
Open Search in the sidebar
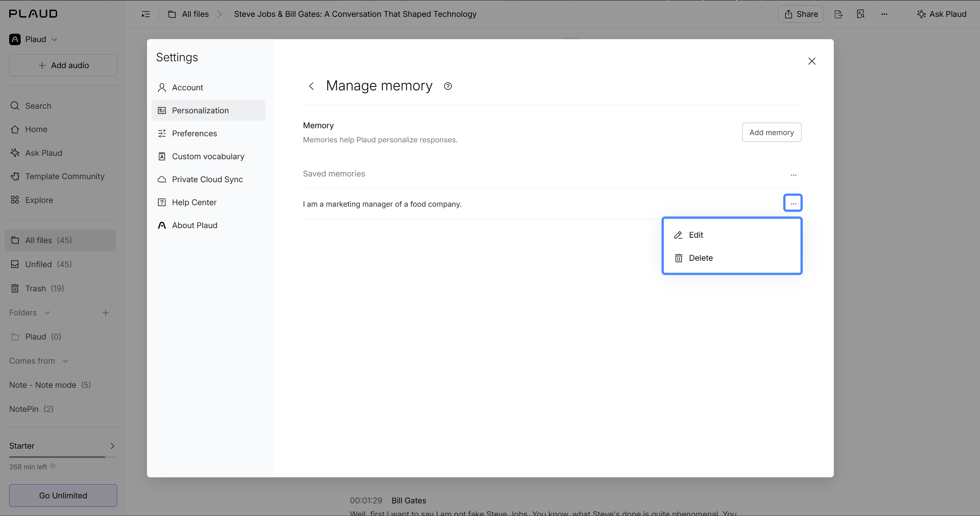tap(31, 106)
